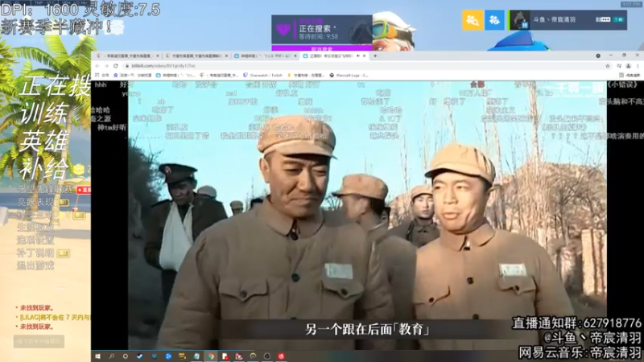Screen dimensions: 644x362
Task: Close the active bilibili video tab
Action: pyautogui.click(x=365, y=56)
